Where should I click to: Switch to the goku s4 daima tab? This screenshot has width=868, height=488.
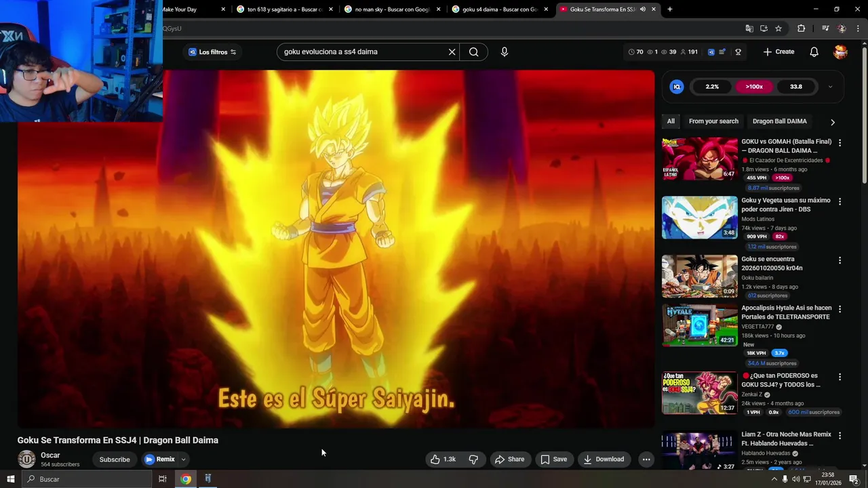tap(500, 9)
